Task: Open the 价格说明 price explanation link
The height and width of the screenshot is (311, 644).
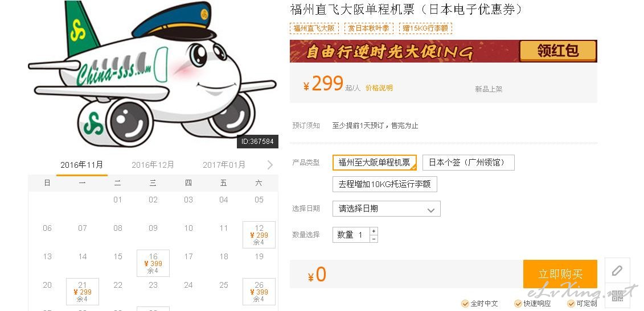Action: 379,88
